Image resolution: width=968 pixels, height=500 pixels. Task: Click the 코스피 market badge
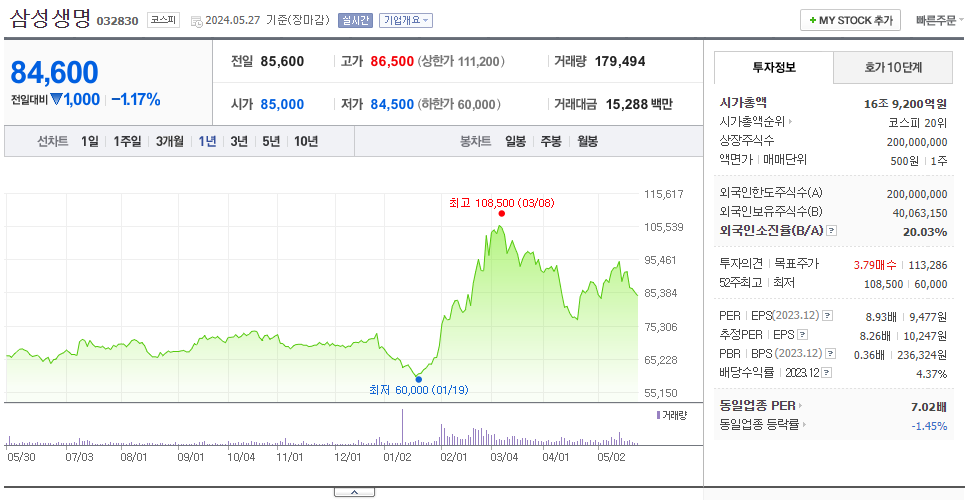[163, 20]
